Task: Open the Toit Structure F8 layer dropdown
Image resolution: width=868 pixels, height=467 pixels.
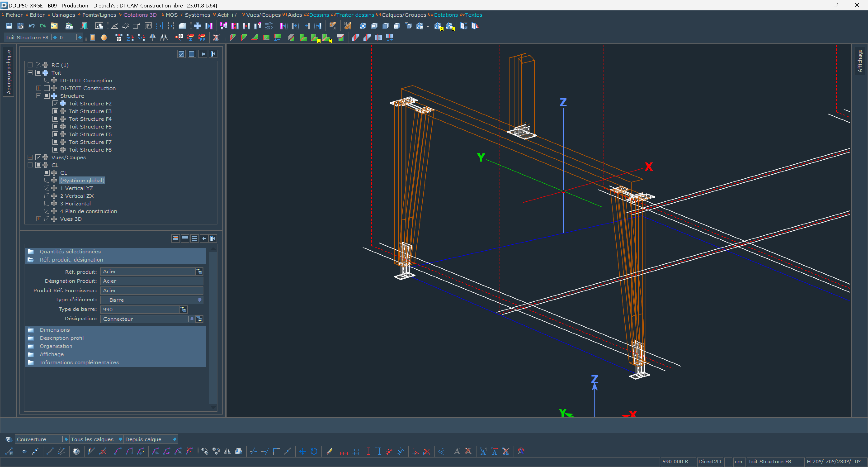Action: 54,37
